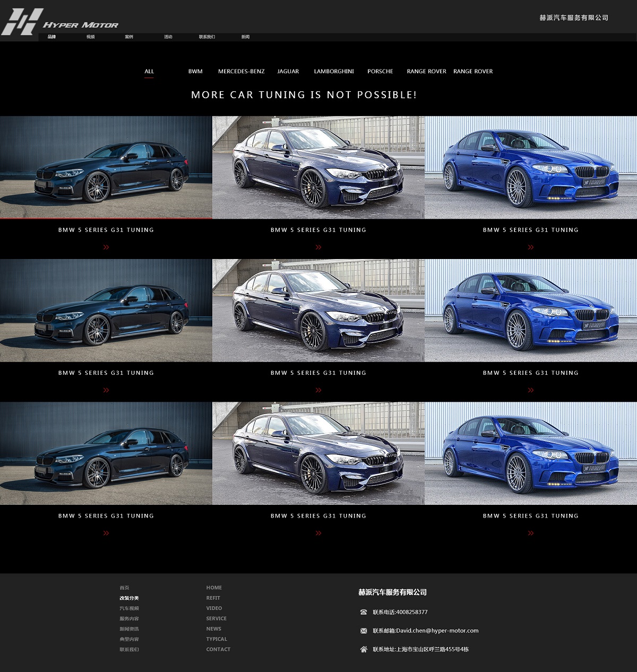
Task: Click the MORE CAR TUNING IS NOT POSSIBLE! heading
Action: [x=304, y=94]
